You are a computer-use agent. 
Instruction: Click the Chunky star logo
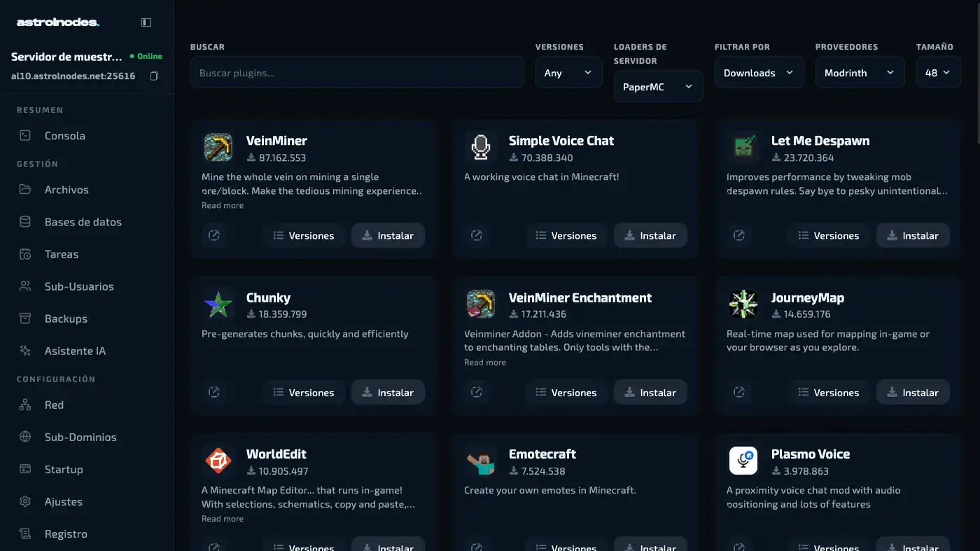click(218, 305)
